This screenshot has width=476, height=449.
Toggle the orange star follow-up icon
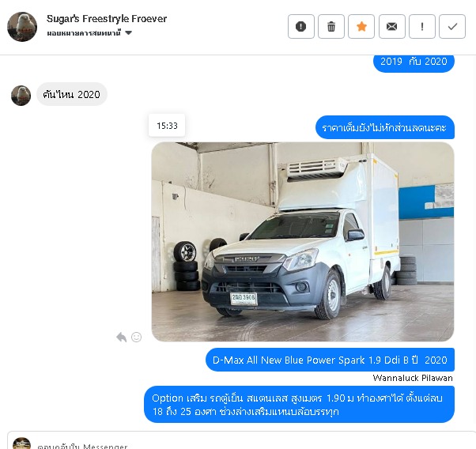point(361,27)
